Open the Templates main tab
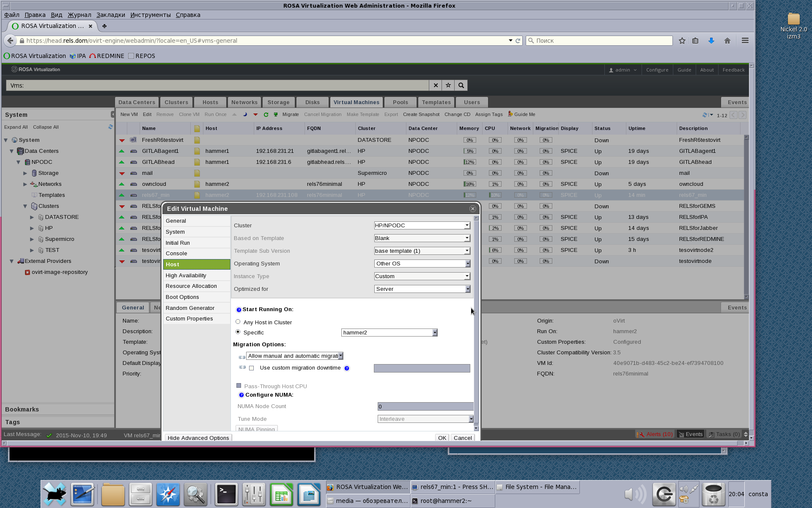Viewport: 812px width, 508px height. coord(436,102)
